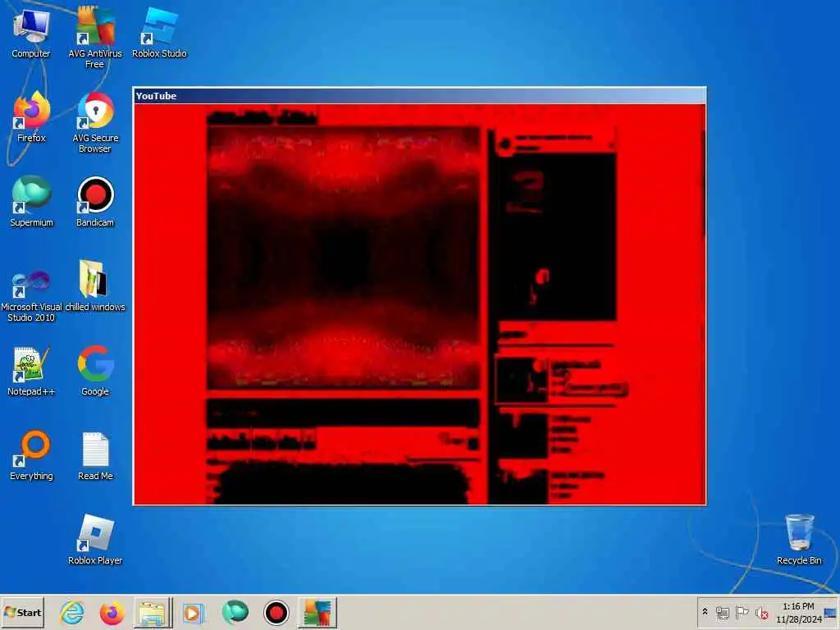Select the Read Me text file
The height and width of the screenshot is (630, 840).
click(95, 455)
